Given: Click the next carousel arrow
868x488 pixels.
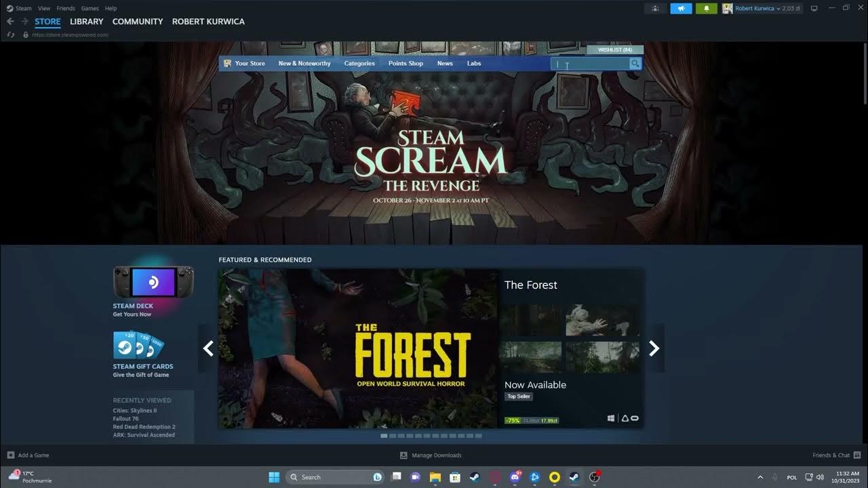Looking at the screenshot, I should coord(654,348).
